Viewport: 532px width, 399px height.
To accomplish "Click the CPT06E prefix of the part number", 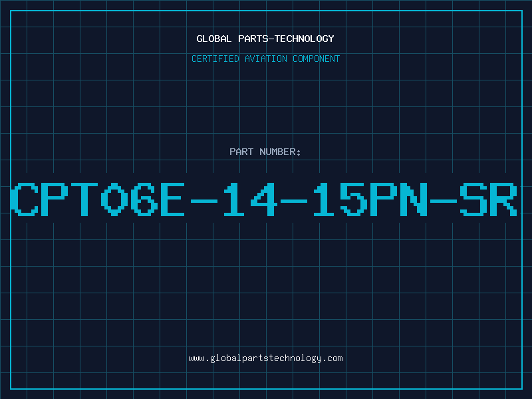I will tap(98, 199).
